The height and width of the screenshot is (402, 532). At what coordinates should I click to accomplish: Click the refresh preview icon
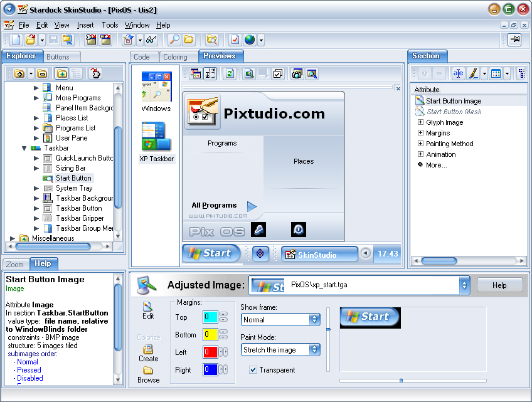(230, 73)
